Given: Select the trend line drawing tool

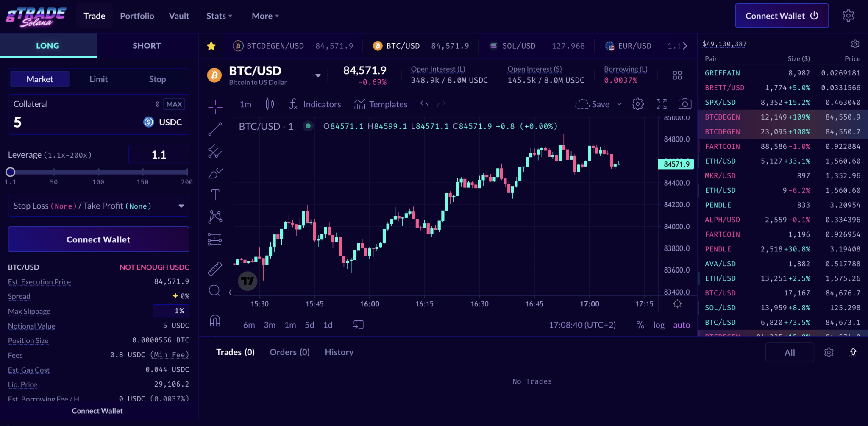Looking at the screenshot, I should coord(215,129).
